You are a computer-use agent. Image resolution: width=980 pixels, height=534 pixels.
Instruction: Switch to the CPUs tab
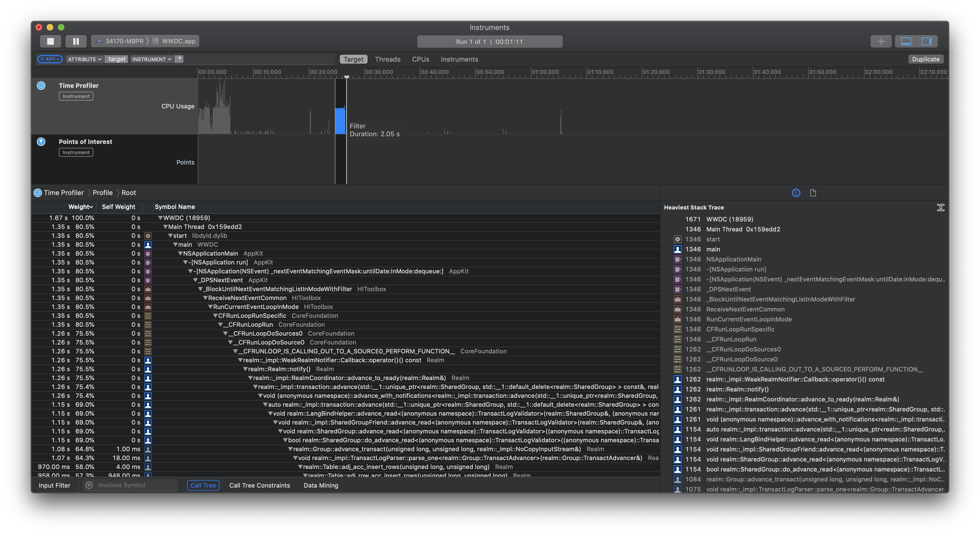click(420, 59)
